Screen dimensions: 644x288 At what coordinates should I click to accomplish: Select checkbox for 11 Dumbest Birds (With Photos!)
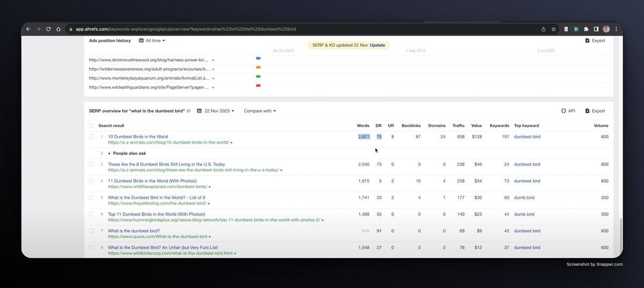tap(91, 181)
